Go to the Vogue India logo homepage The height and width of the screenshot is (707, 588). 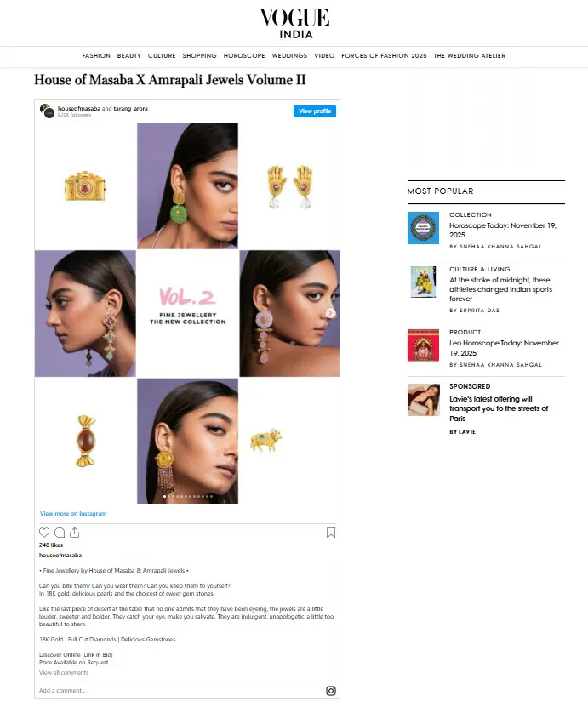click(x=294, y=24)
